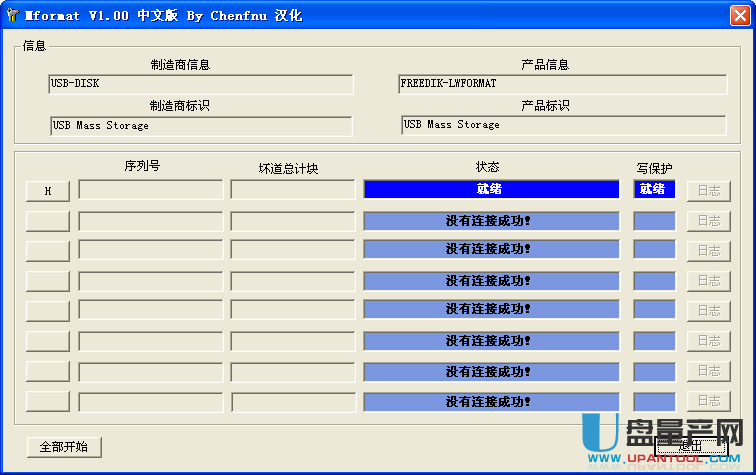
Task: Click the 日志 button in the last row
Action: pyautogui.click(x=708, y=401)
